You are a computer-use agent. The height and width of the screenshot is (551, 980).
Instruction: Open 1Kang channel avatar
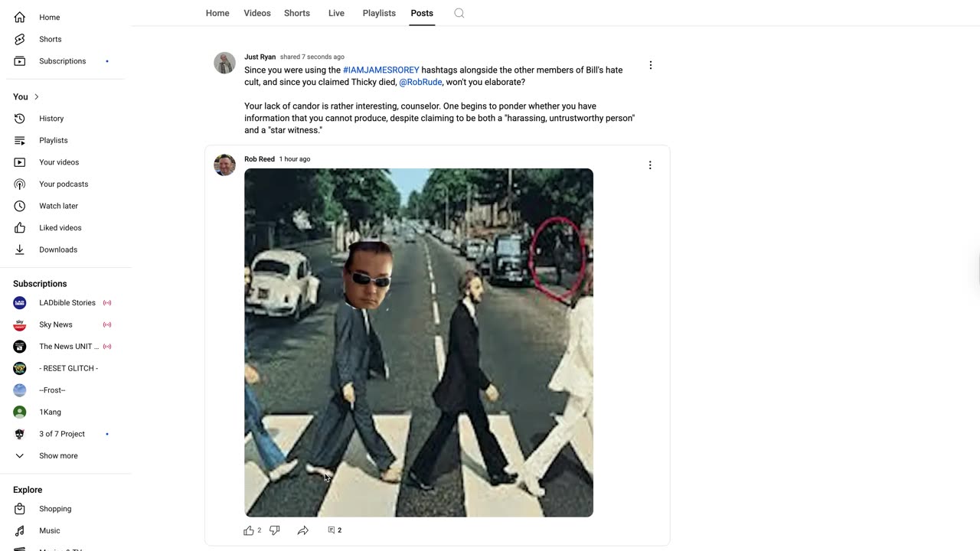20,412
